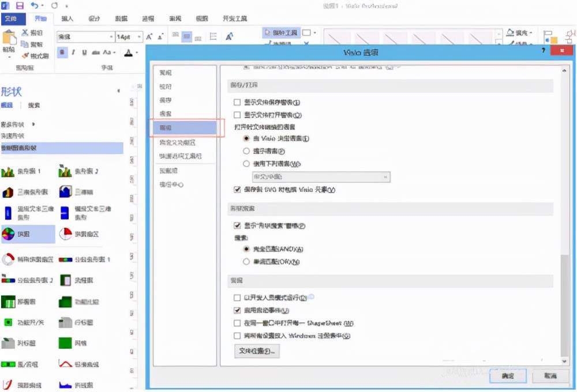Select the Pie chart shape with colored wheel
The height and width of the screenshot is (392, 577).
(x=28, y=234)
